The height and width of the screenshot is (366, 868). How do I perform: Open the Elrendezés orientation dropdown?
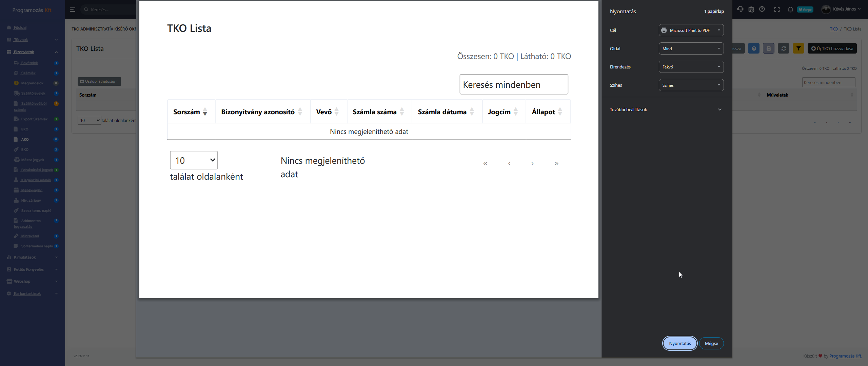(x=691, y=67)
